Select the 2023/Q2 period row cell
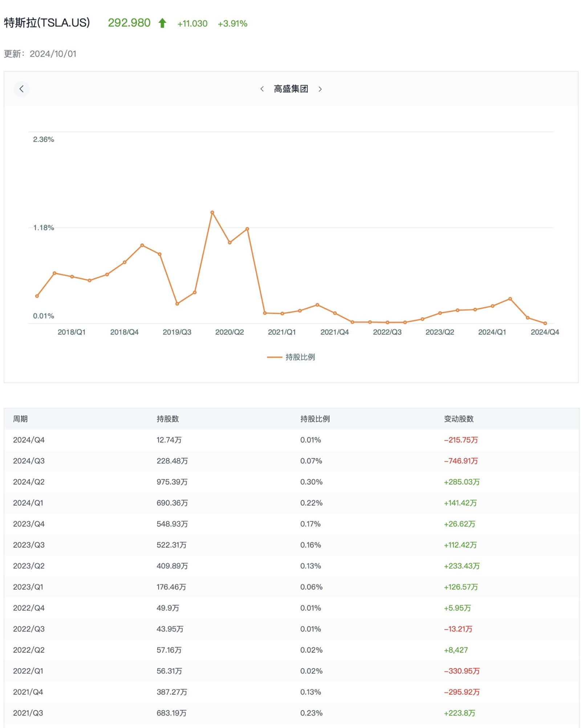The width and height of the screenshot is (581, 728). [29, 566]
